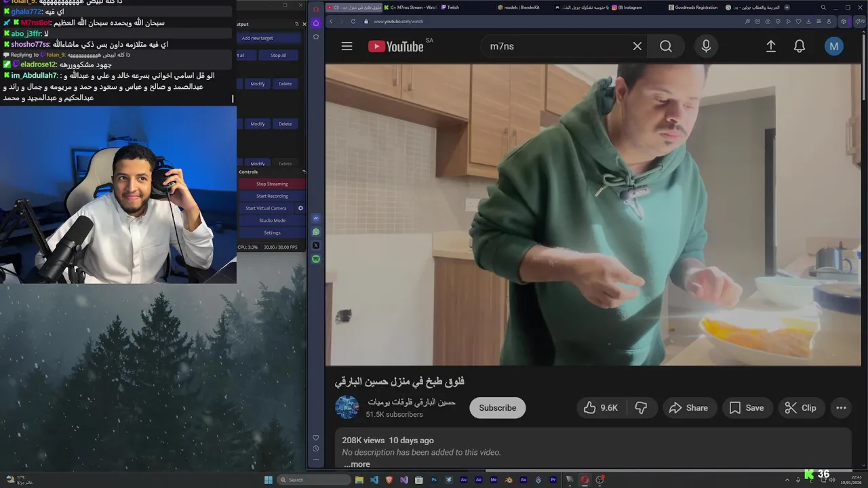Open Spotify in the Opera sidebar
The image size is (868, 488).
[x=316, y=259]
